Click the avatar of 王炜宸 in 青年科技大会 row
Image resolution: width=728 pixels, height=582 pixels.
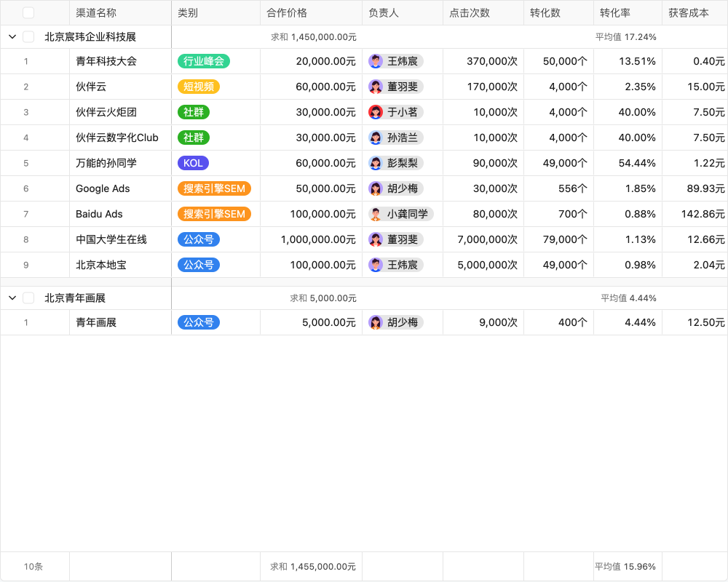click(376, 61)
